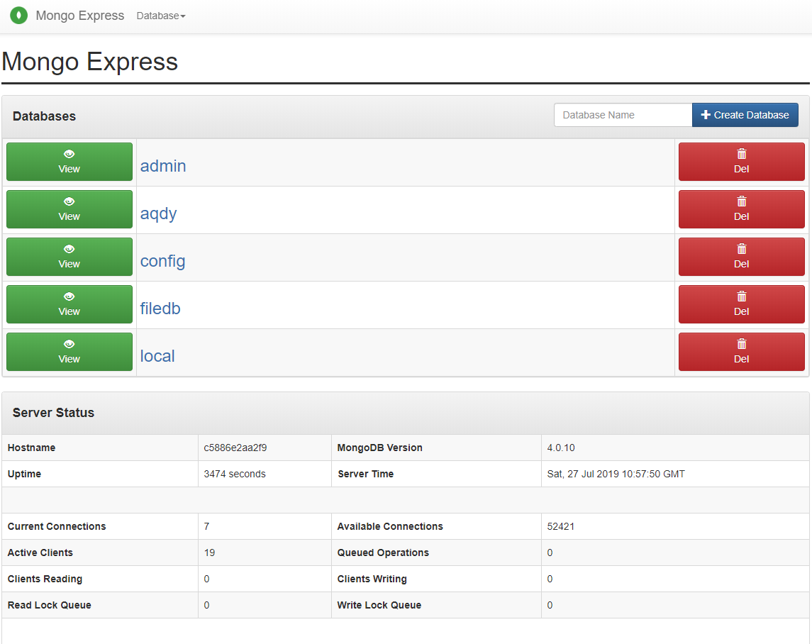Click the Uptime label cell
Image resolution: width=812 pixels, height=644 pixels.
(100, 474)
